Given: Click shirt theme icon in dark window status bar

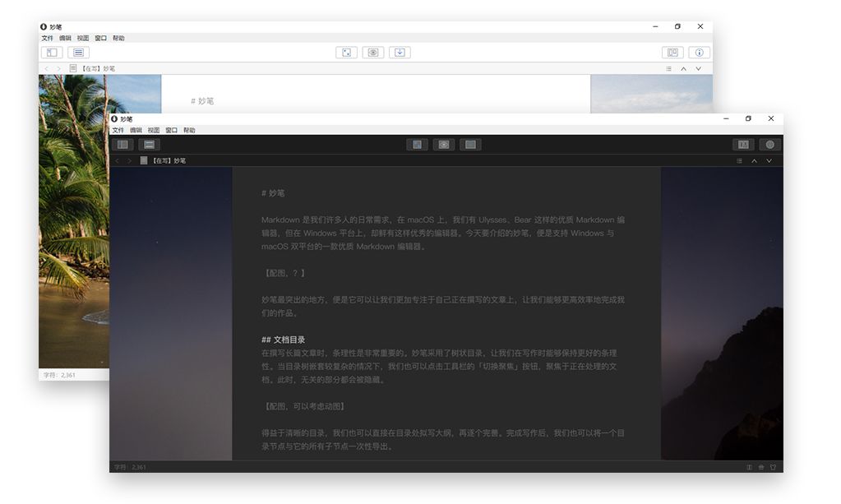Looking at the screenshot, I should coord(773,468).
